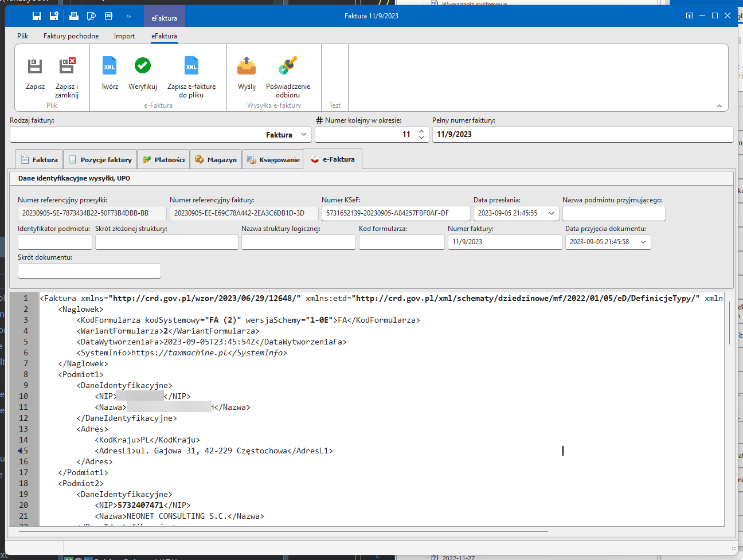The height and width of the screenshot is (560, 743).
Task: Run Weryfikuj green checkmark validation
Action: pyautogui.click(x=143, y=66)
